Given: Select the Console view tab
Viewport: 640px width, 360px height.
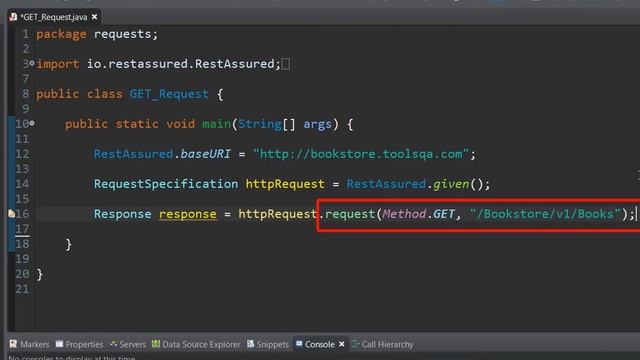Looking at the screenshot, I should point(320,344).
